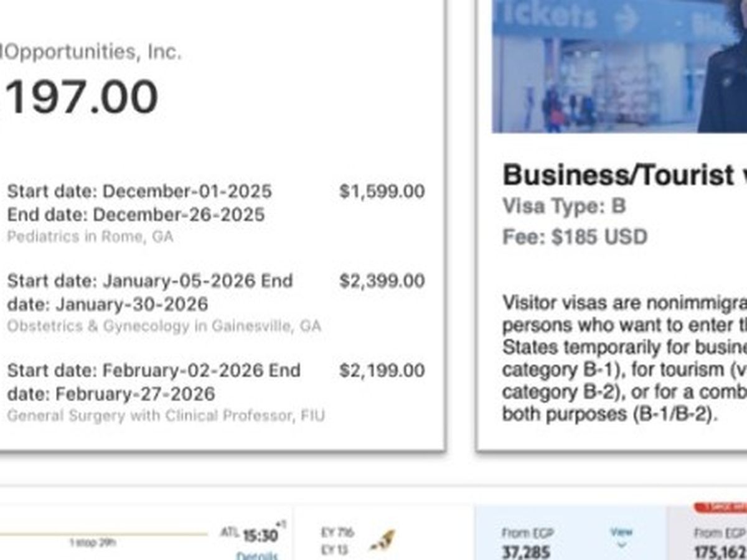747x560 pixels.
Task: Select Obstetrics & Gynecology in Gainesville rotation
Action: point(164,326)
